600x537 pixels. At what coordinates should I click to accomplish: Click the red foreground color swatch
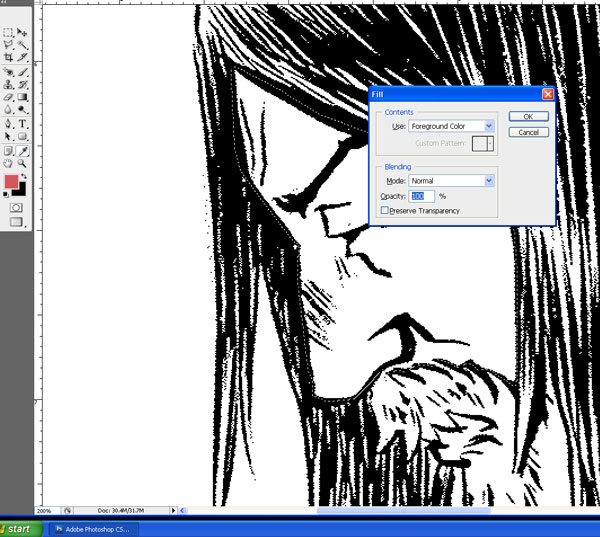pyautogui.click(x=12, y=182)
